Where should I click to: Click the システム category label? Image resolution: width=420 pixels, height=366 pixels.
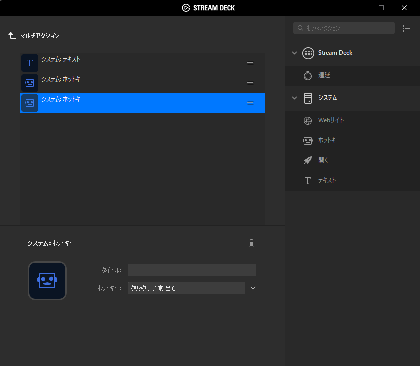(x=327, y=97)
